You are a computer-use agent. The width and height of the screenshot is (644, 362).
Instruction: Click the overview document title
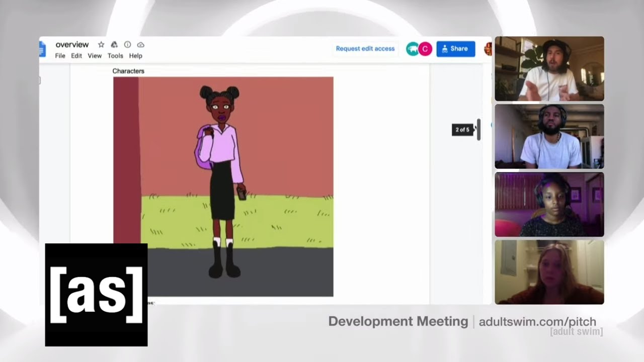(72, 45)
